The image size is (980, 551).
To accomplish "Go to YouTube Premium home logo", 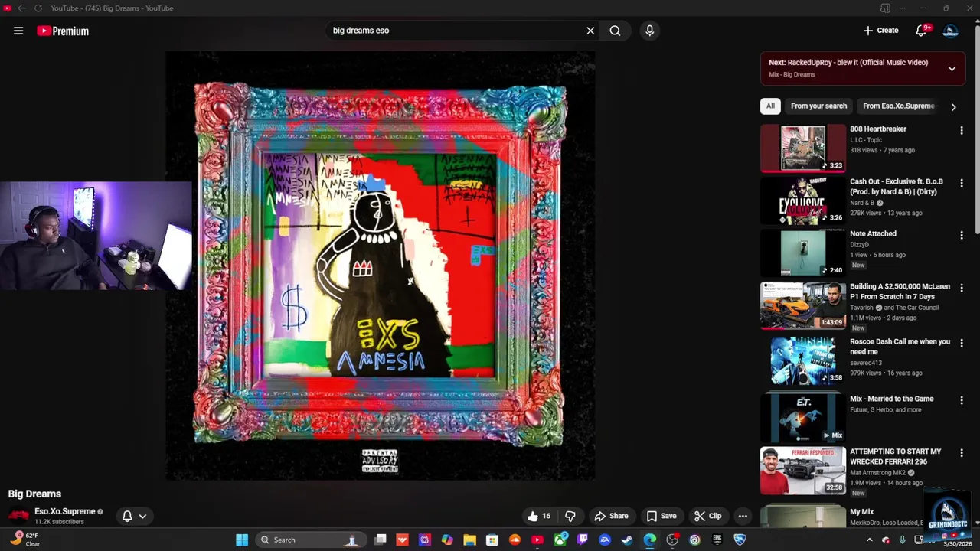I will pyautogui.click(x=63, y=31).
